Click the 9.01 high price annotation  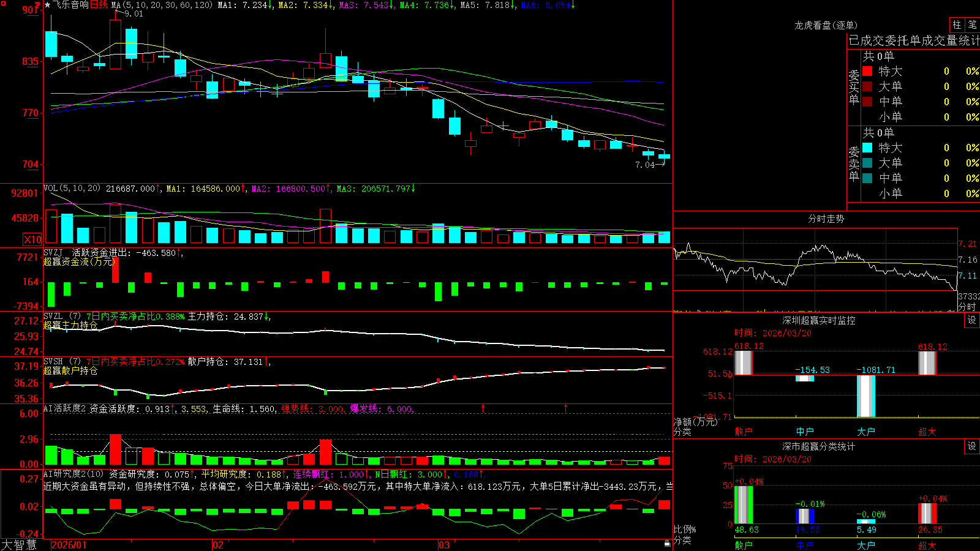(x=133, y=13)
